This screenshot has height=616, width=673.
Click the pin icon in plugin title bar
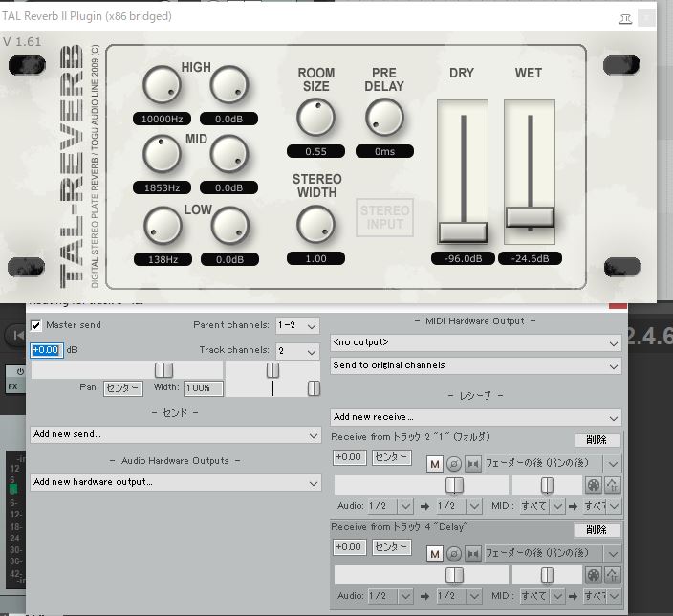pyautogui.click(x=625, y=18)
